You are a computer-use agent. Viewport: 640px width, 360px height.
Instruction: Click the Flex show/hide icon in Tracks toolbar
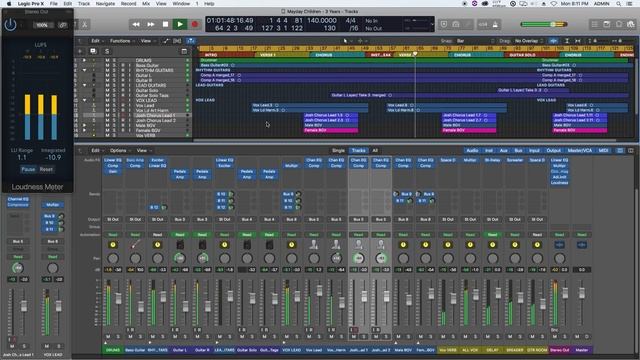pos(177,41)
